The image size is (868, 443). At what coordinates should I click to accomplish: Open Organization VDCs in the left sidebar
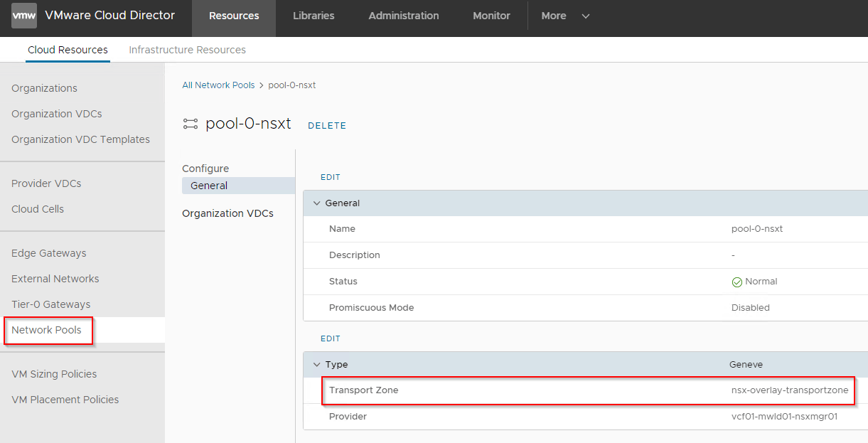pyautogui.click(x=57, y=114)
